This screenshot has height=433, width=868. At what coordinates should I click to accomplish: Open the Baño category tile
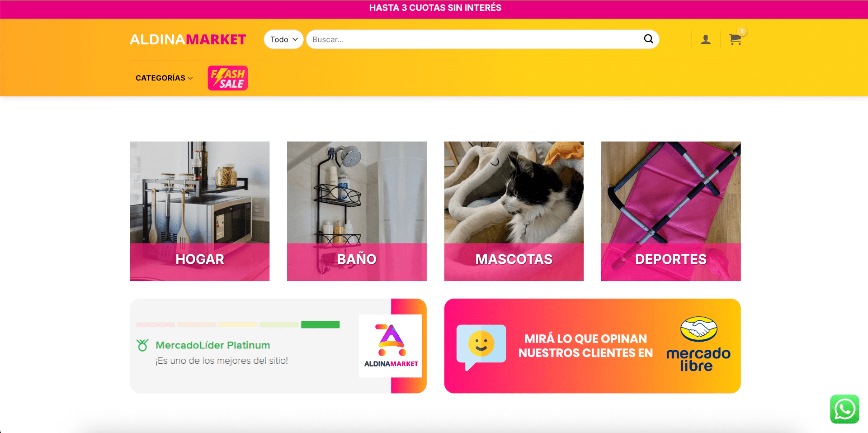(357, 211)
